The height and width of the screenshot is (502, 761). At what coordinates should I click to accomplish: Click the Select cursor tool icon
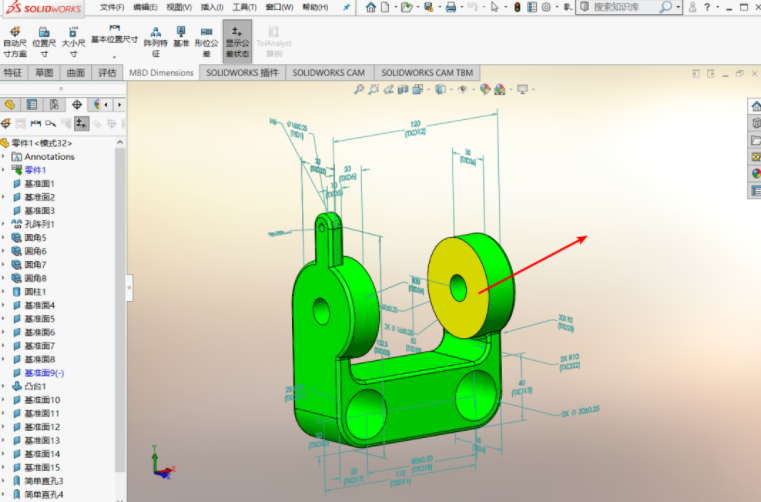point(495,7)
